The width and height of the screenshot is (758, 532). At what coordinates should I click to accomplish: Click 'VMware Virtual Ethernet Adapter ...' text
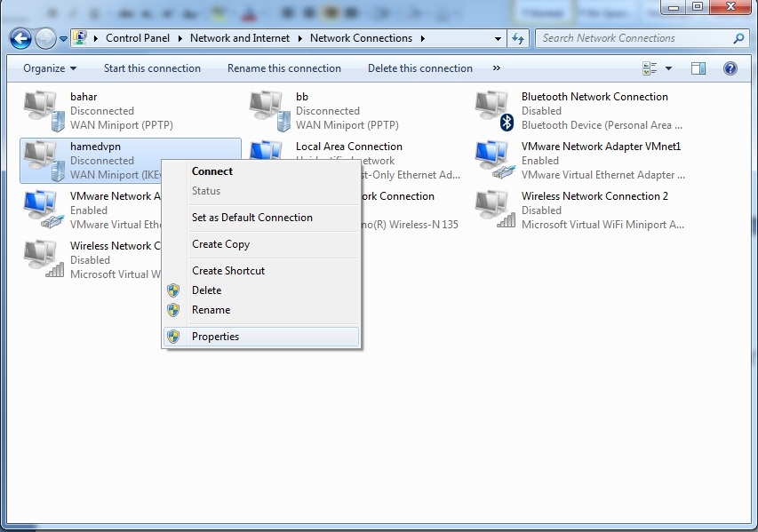point(602,175)
